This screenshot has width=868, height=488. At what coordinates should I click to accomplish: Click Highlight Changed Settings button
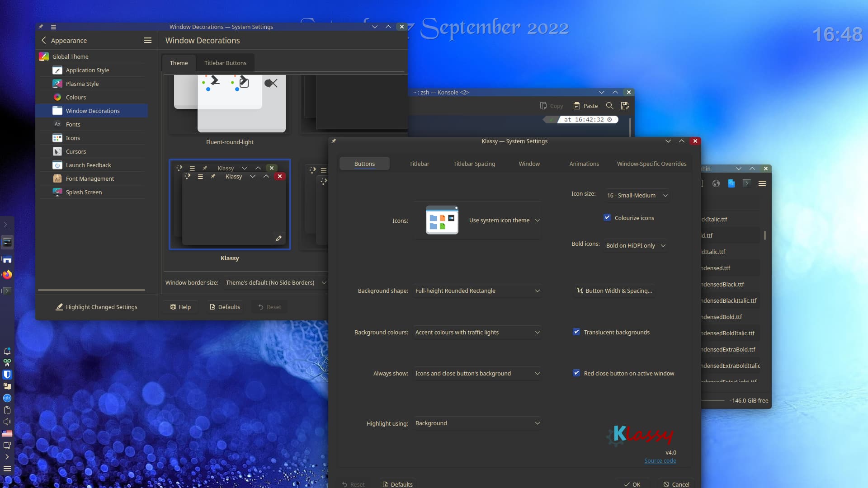[96, 307]
